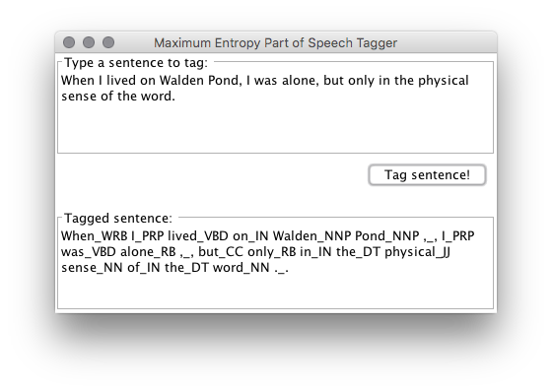Click the Tag sentence! button
This screenshot has width=552, height=392.
click(427, 175)
